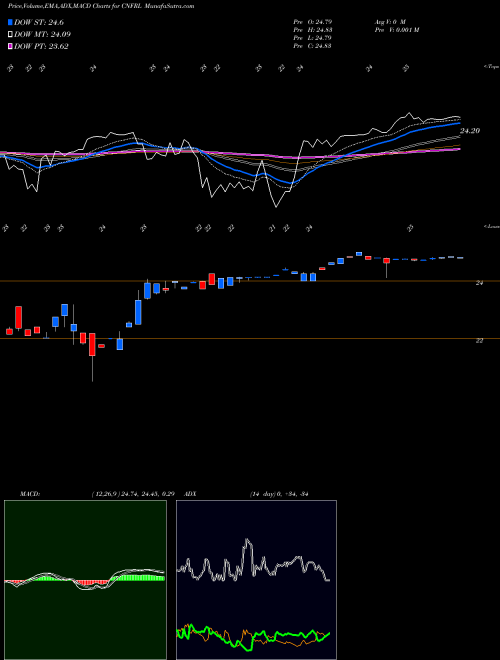Viewport: 500px width, 660px height.
Task: Click the ADX (14 day) values text
Action: (x=279, y=494)
